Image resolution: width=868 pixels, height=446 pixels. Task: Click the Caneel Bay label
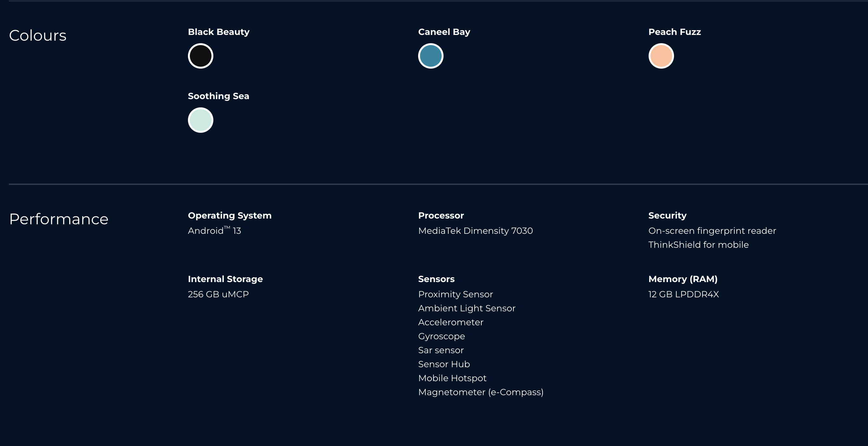pyautogui.click(x=444, y=32)
